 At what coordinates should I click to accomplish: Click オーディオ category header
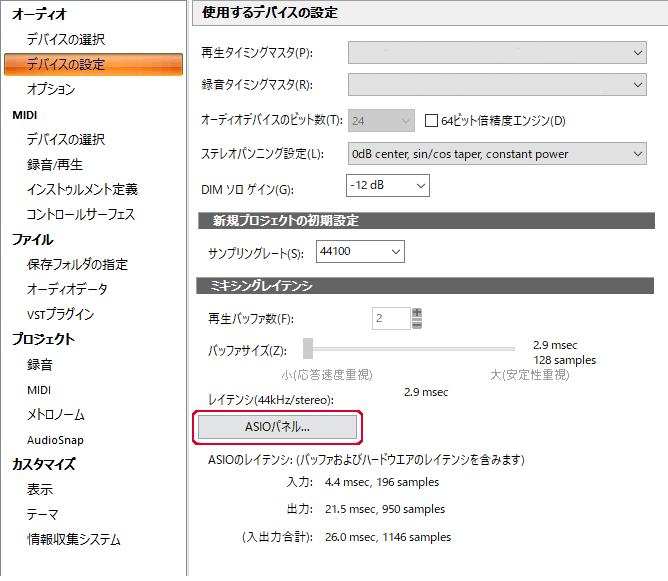click(39, 14)
